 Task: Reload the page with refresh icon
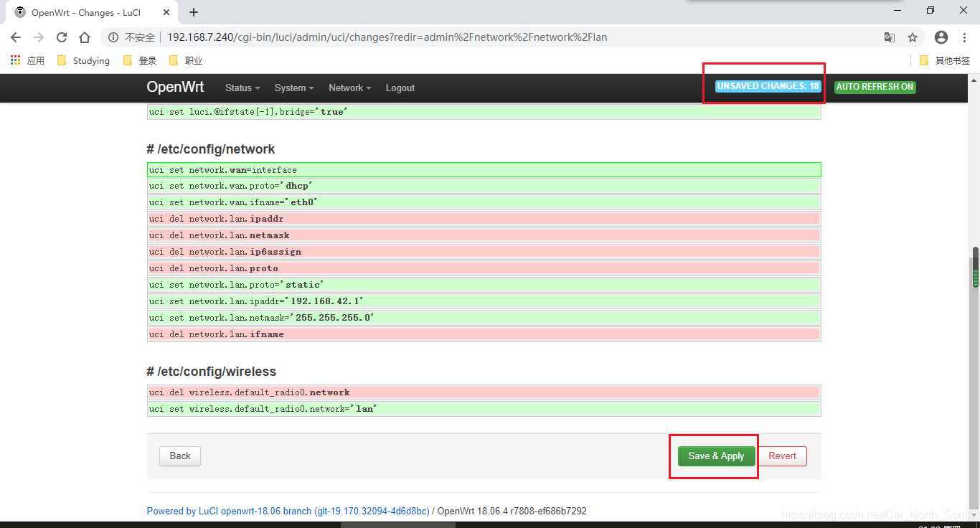(x=62, y=37)
